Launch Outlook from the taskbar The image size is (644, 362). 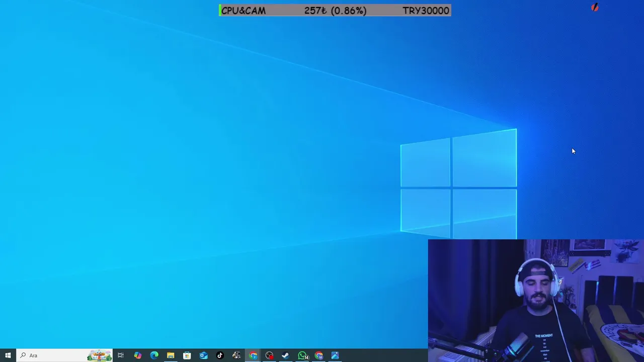(203, 355)
